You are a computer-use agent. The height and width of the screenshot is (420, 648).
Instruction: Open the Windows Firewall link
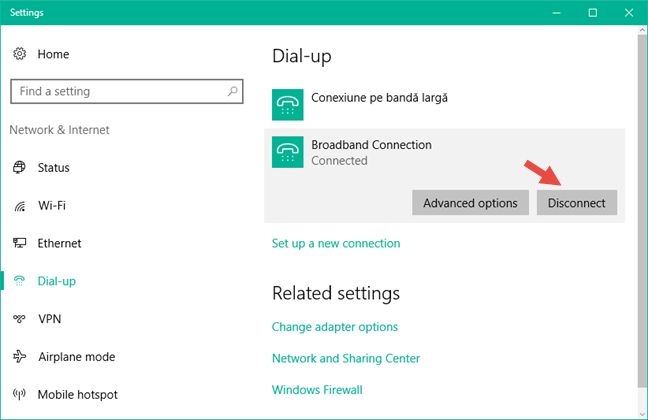pos(317,389)
